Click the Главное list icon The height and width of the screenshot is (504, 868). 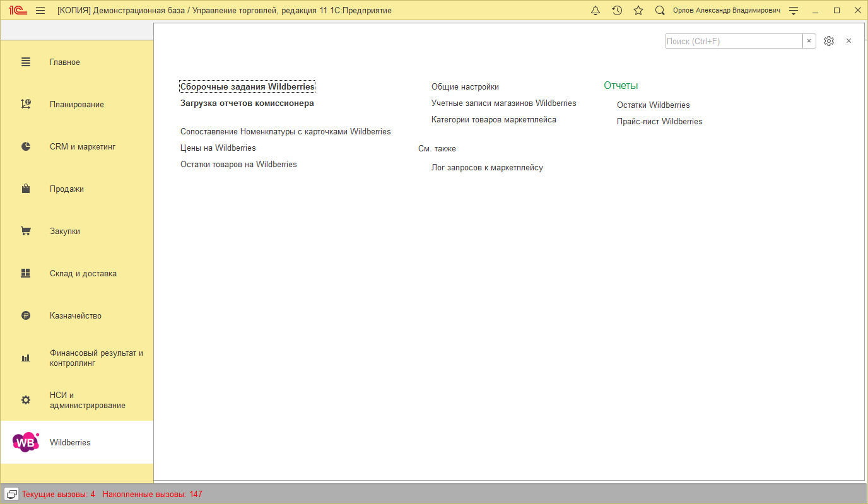pos(26,62)
